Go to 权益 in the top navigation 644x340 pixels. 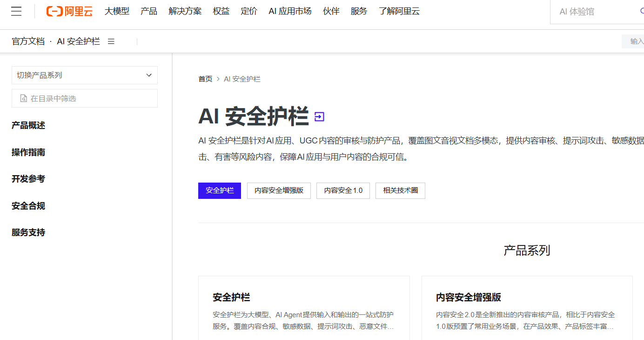[221, 12]
